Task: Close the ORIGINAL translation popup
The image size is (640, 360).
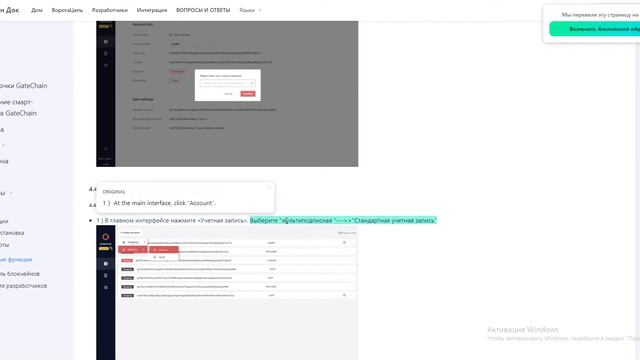Action: point(269,187)
